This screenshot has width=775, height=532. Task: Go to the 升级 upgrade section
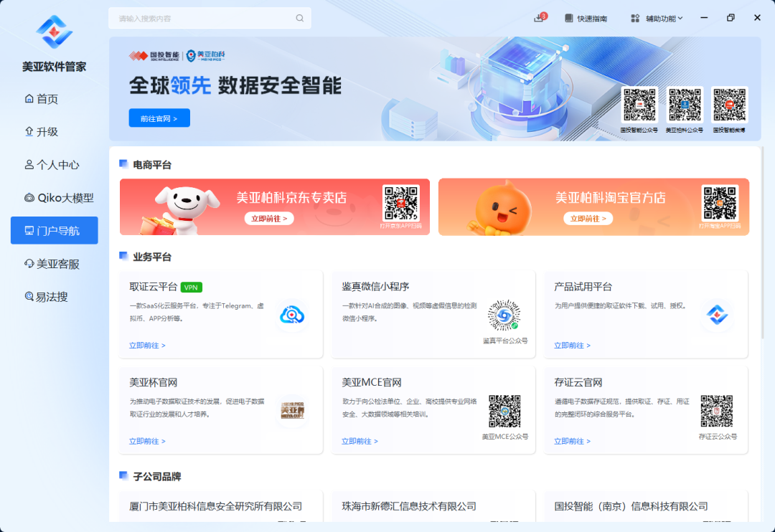pos(42,132)
